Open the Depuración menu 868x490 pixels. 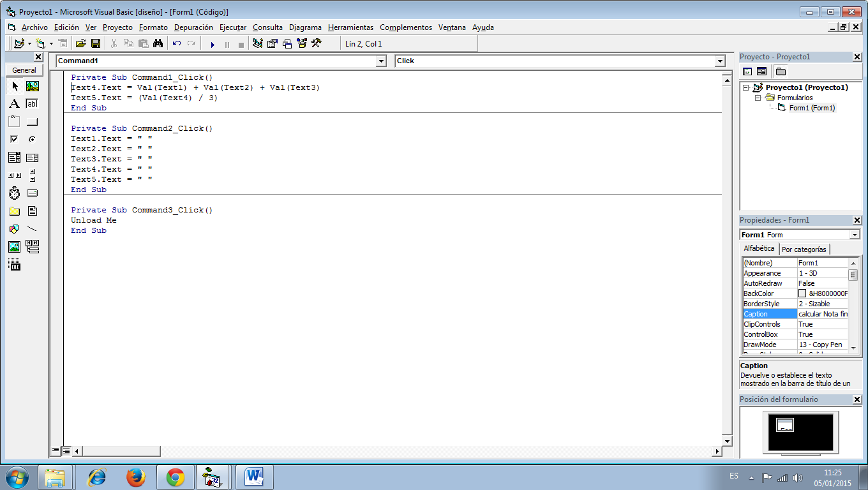[195, 27]
